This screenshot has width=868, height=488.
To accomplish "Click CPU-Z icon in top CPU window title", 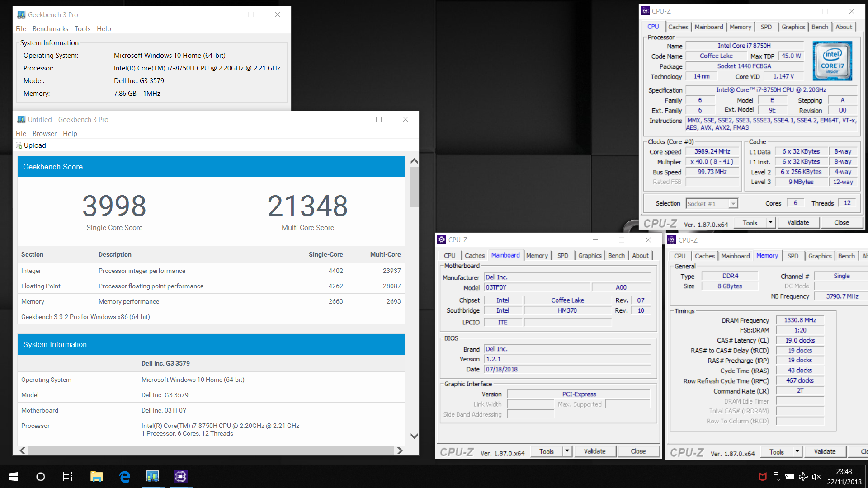I will click(x=645, y=11).
